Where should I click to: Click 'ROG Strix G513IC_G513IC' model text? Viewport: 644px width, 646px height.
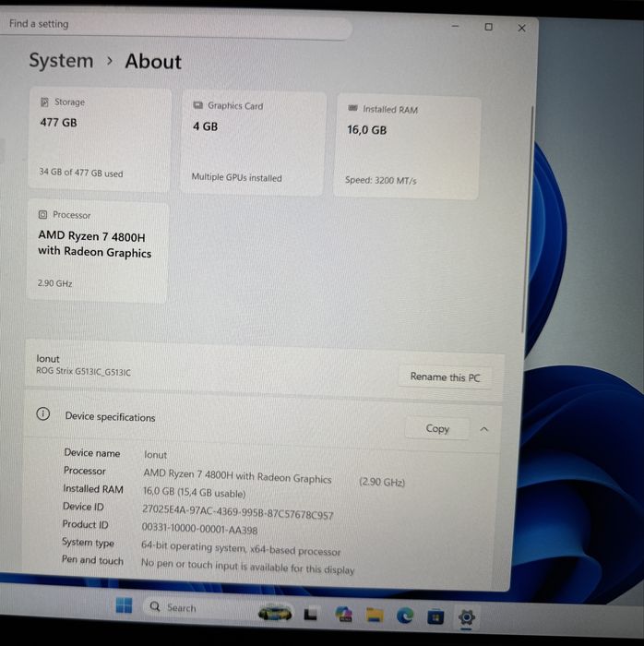tap(84, 371)
